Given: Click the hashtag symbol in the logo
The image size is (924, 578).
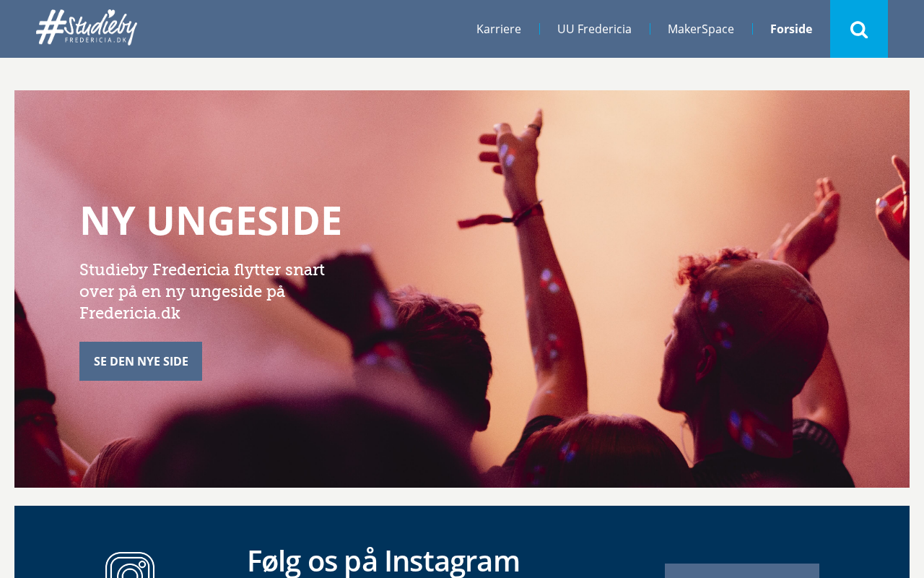Looking at the screenshot, I should pyautogui.click(x=49, y=27).
